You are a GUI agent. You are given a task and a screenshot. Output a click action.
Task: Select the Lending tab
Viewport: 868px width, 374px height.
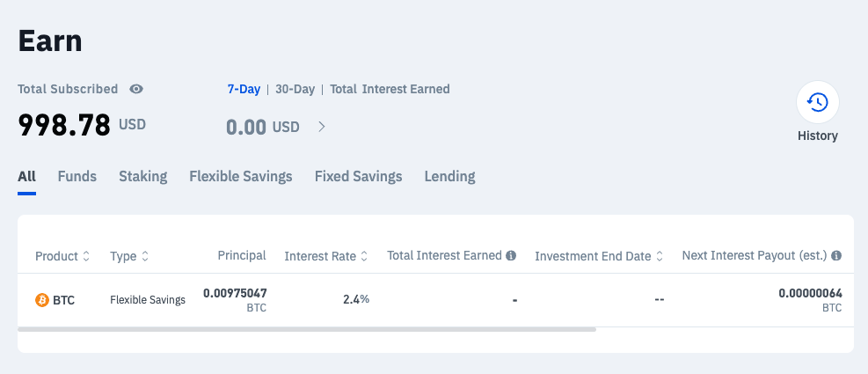tap(449, 176)
